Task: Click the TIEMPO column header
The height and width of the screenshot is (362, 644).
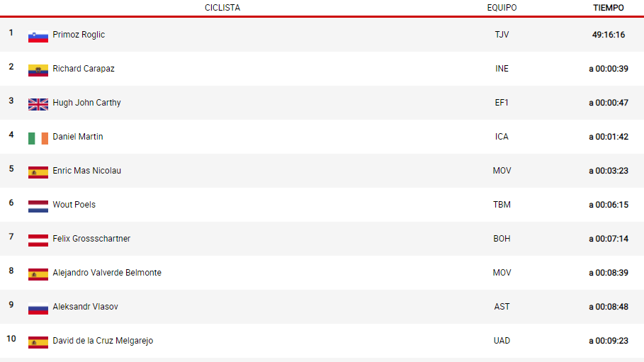Action: [x=609, y=8]
